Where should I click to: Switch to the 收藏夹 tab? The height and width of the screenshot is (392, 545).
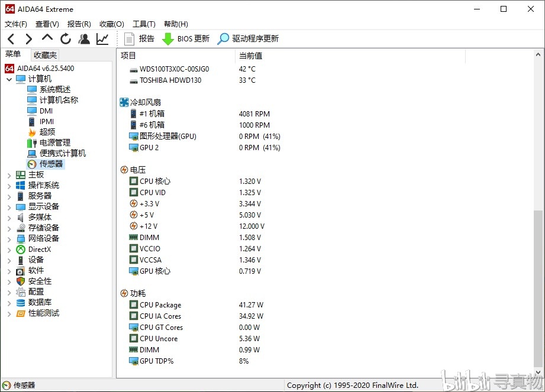(x=45, y=55)
